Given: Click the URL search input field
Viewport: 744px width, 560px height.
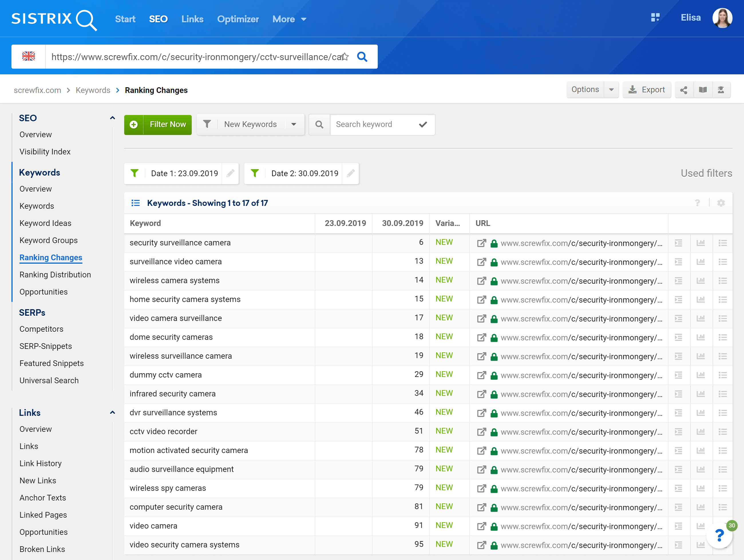Looking at the screenshot, I should (x=195, y=57).
